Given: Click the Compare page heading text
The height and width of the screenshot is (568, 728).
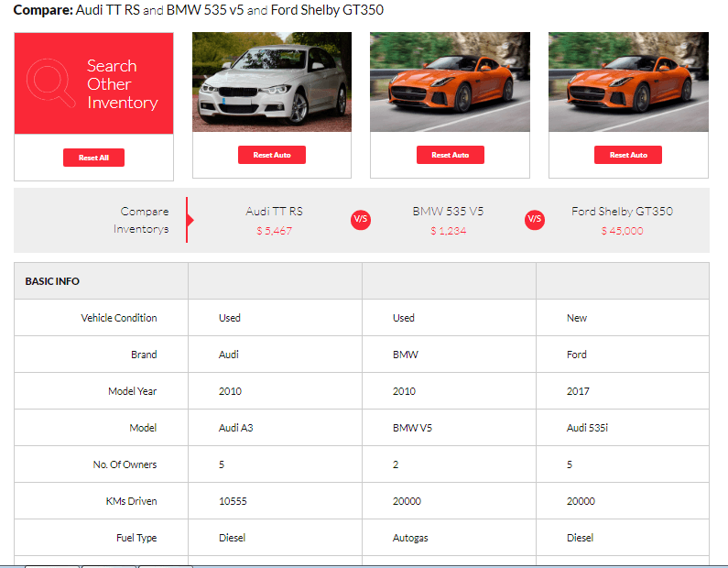Looking at the screenshot, I should pyautogui.click(x=198, y=10).
